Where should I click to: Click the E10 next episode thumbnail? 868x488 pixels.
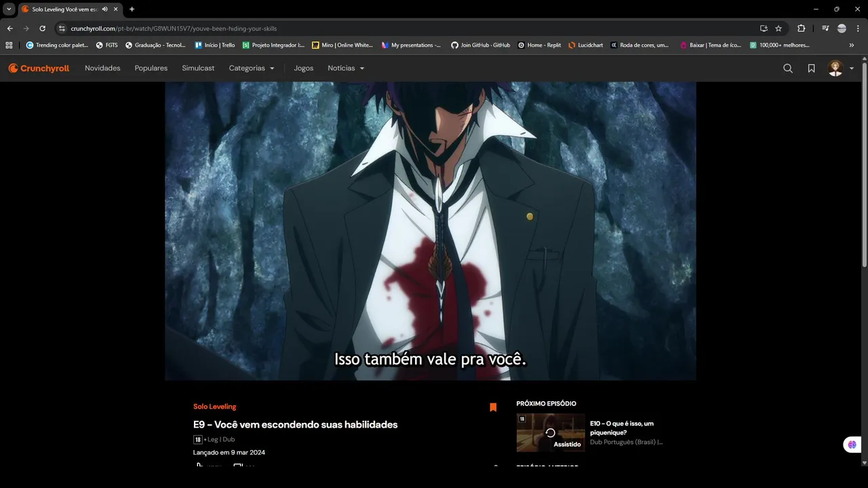pos(551,432)
